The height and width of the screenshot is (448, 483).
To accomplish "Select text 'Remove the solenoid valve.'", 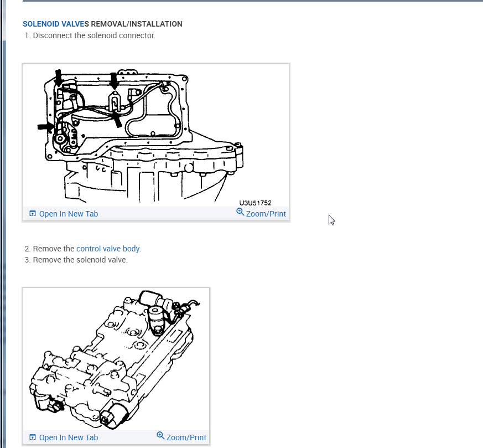I will (x=80, y=260).
